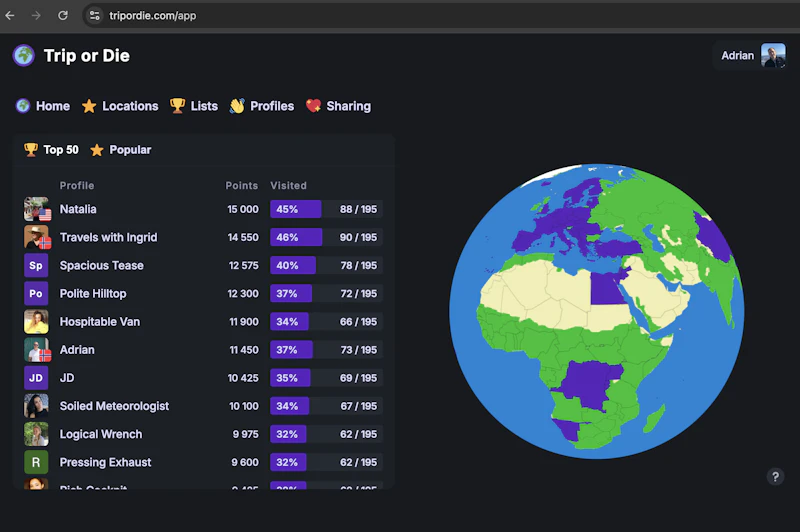Click the Points column header
This screenshot has height=532, width=800.
click(242, 186)
